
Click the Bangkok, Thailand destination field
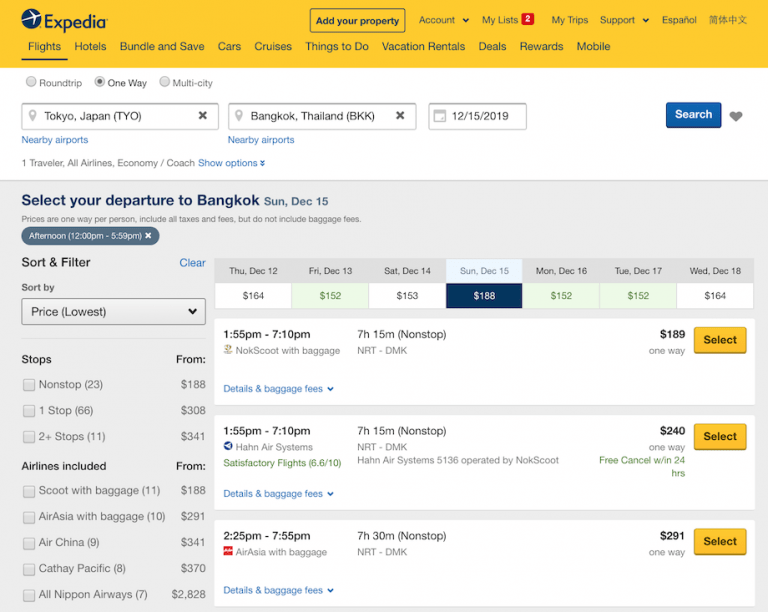click(322, 116)
